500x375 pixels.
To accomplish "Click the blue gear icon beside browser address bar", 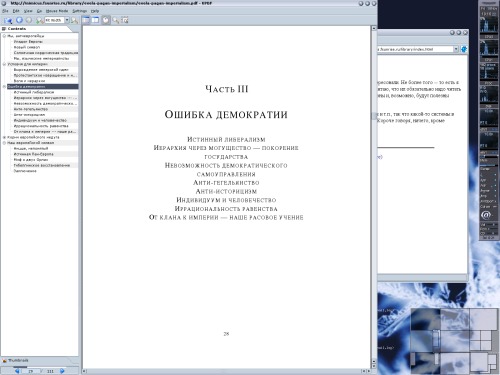I will point(464,49).
